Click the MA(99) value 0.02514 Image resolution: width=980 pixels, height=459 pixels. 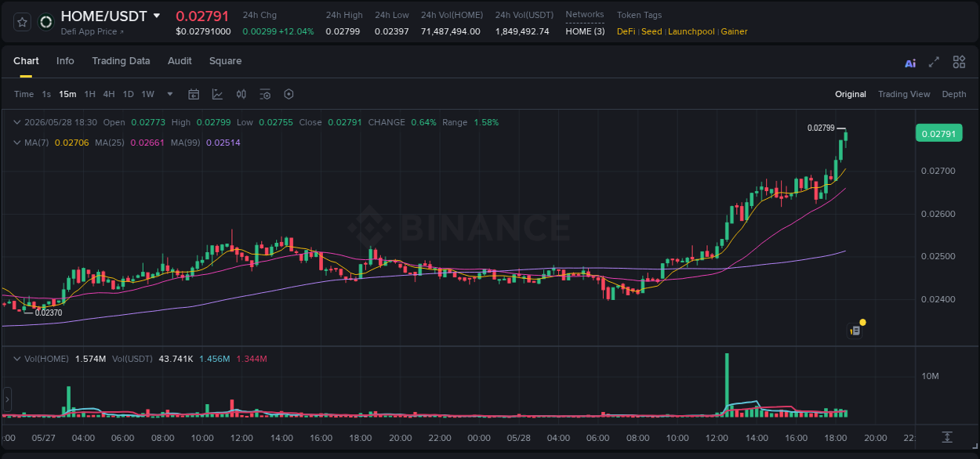pos(223,143)
